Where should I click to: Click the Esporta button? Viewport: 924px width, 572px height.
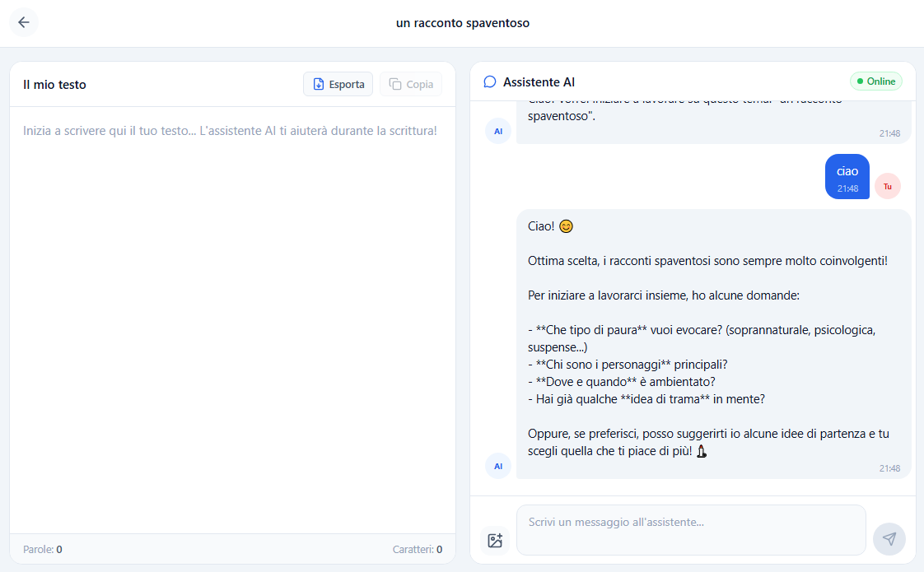click(338, 84)
